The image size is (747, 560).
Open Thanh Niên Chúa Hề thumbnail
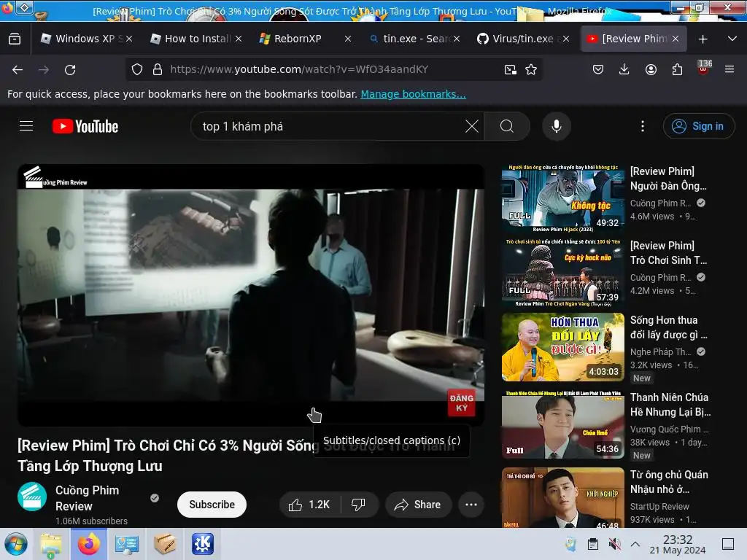(562, 424)
